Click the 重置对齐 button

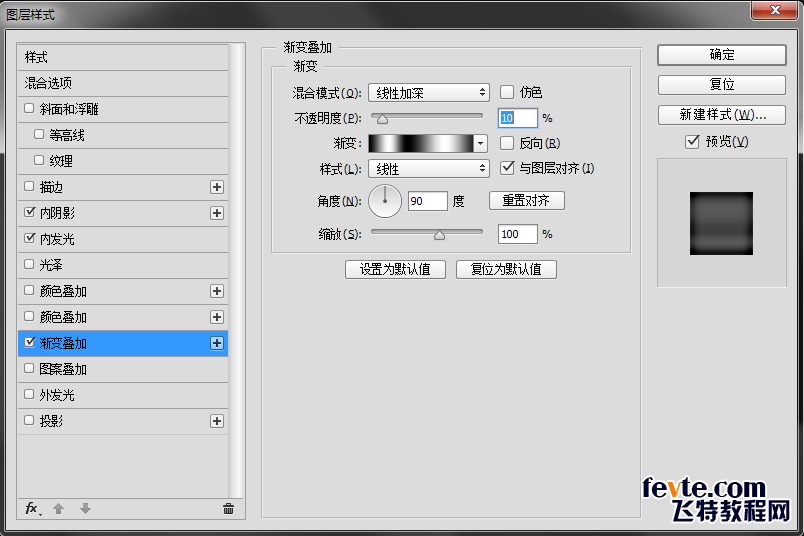[526, 201]
